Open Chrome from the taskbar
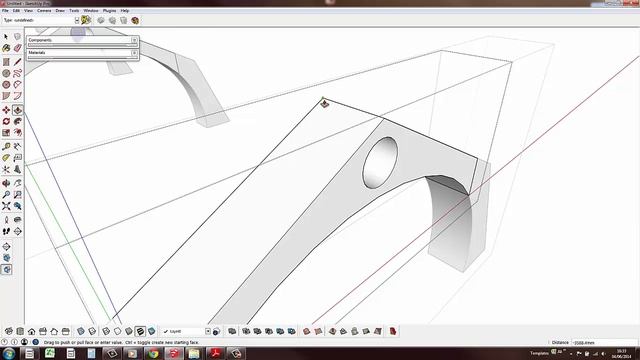Viewport: 640px width, 360px height. tap(153, 353)
